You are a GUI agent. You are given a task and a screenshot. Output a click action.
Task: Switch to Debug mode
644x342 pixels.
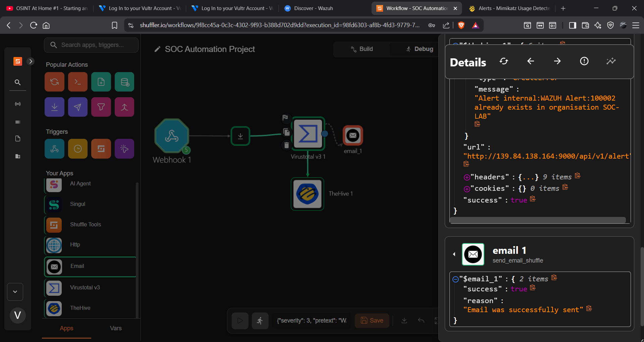[419, 49]
